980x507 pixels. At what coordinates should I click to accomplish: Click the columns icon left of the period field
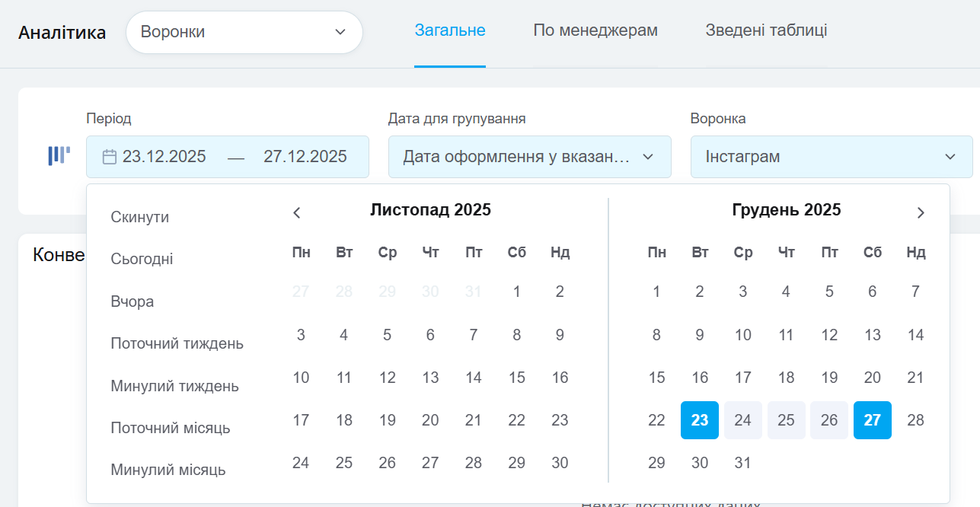click(x=59, y=156)
